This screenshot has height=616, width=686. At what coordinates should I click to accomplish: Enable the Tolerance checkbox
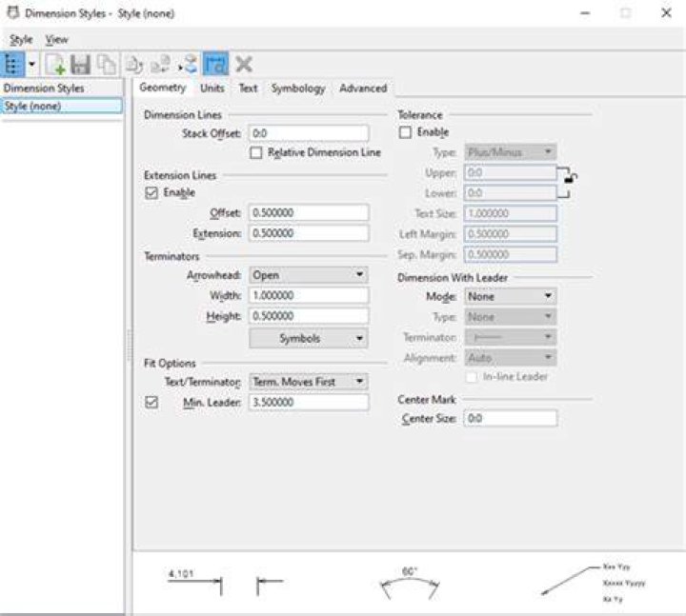pyautogui.click(x=405, y=132)
